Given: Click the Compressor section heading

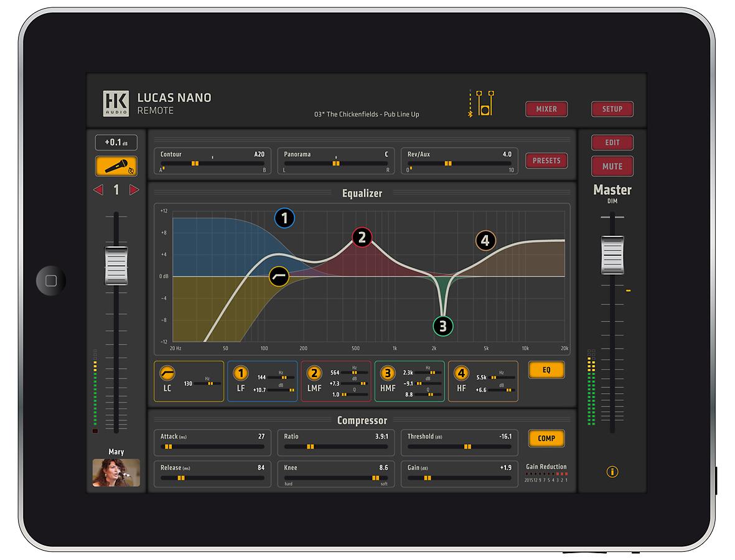Looking at the screenshot, I should [x=362, y=421].
